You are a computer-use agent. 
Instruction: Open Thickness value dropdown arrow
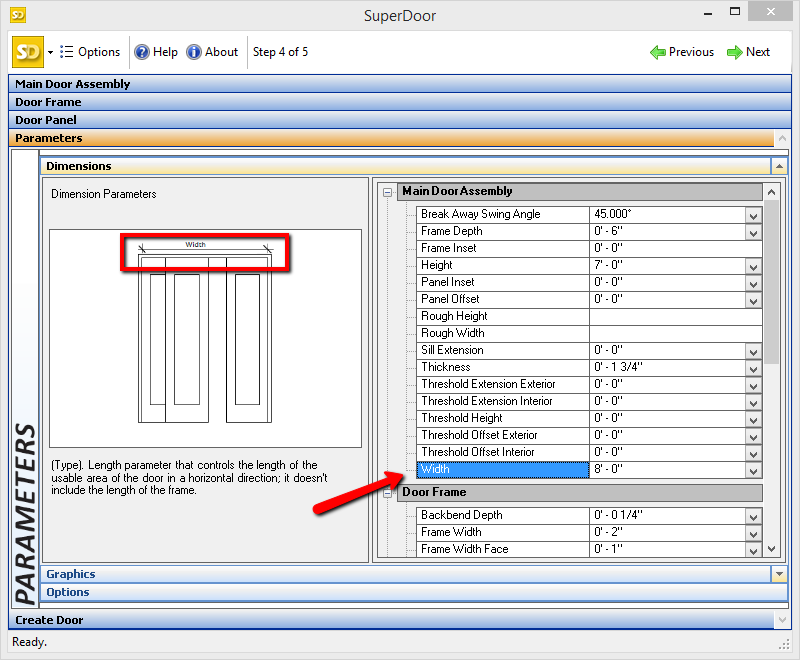click(x=754, y=368)
